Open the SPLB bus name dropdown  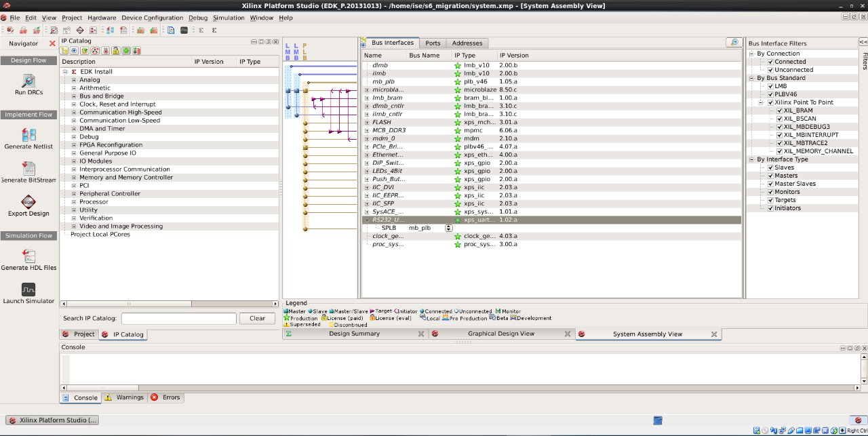pos(448,228)
